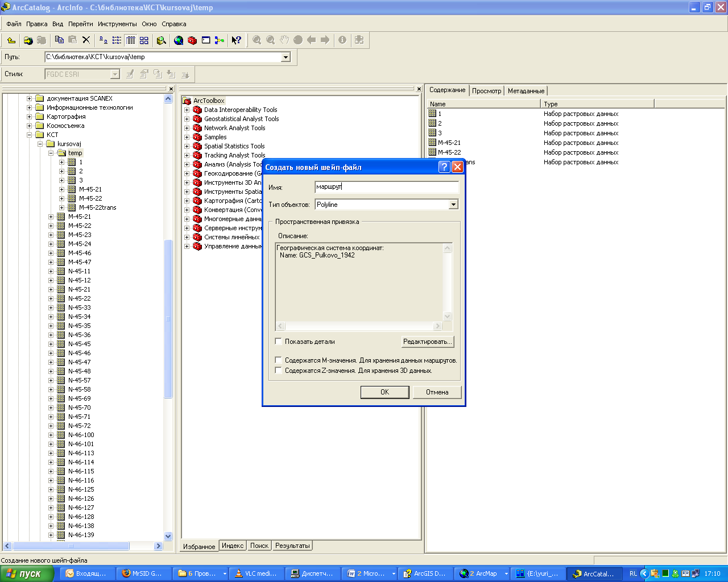Enable the M-values (Содержатся M-значения) checkbox
The image size is (728, 582).
pyautogui.click(x=278, y=360)
